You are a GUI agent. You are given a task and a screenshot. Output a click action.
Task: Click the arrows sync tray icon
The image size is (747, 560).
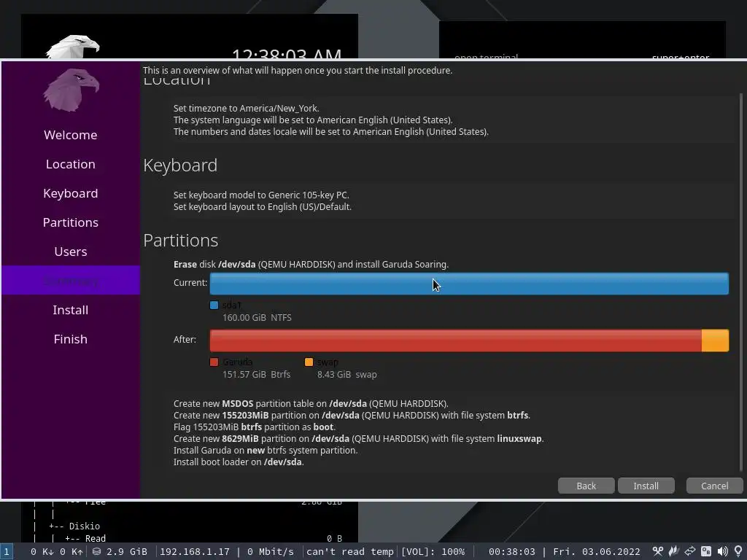[x=690, y=551]
